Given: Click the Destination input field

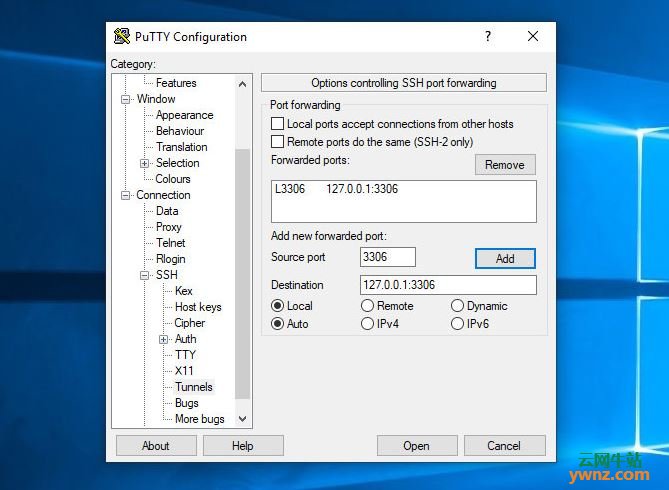Looking at the screenshot, I should click(448, 285).
